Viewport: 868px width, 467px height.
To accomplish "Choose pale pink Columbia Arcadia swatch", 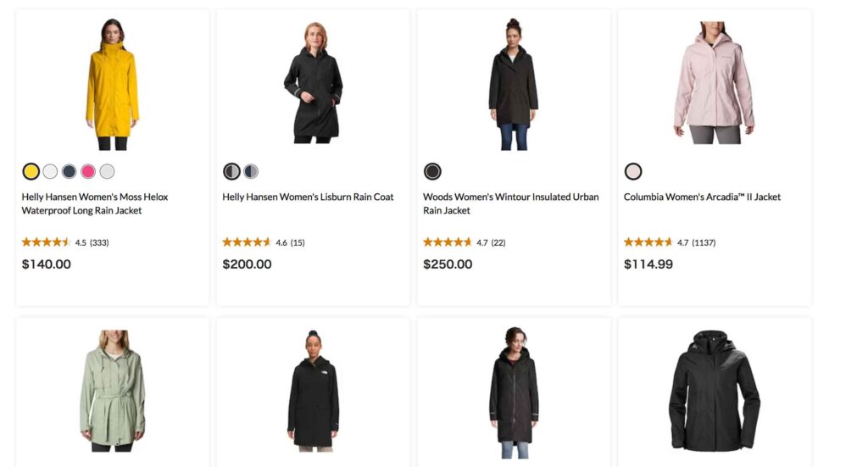I will click(x=633, y=171).
